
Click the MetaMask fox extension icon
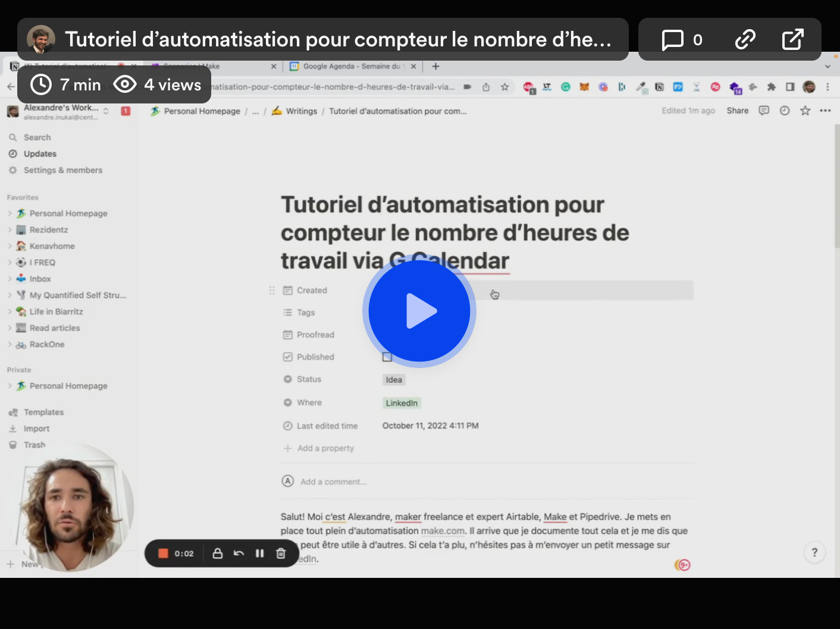584,87
